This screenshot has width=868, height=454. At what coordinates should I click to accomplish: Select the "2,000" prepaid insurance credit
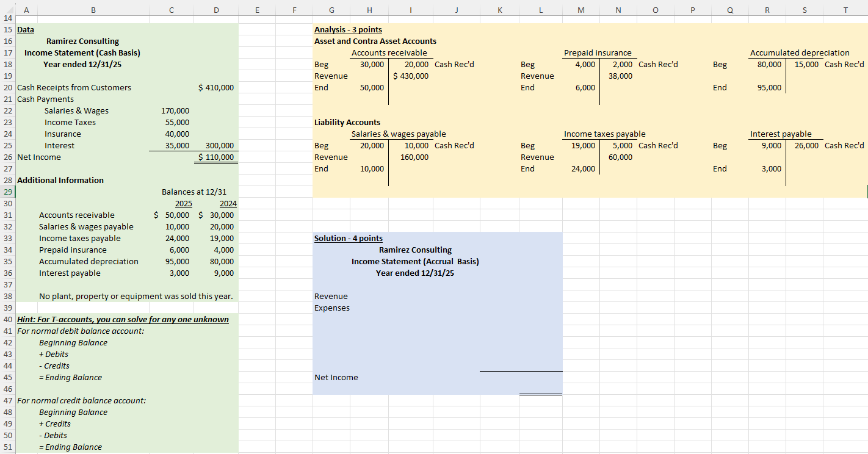(623, 64)
